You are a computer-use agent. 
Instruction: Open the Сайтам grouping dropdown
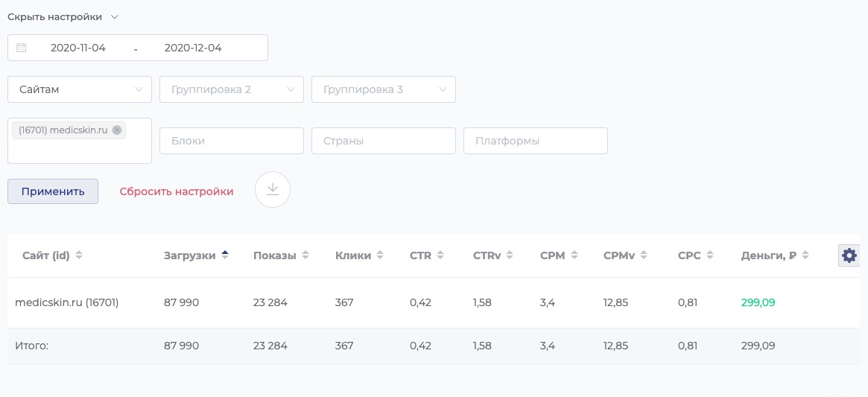point(80,89)
